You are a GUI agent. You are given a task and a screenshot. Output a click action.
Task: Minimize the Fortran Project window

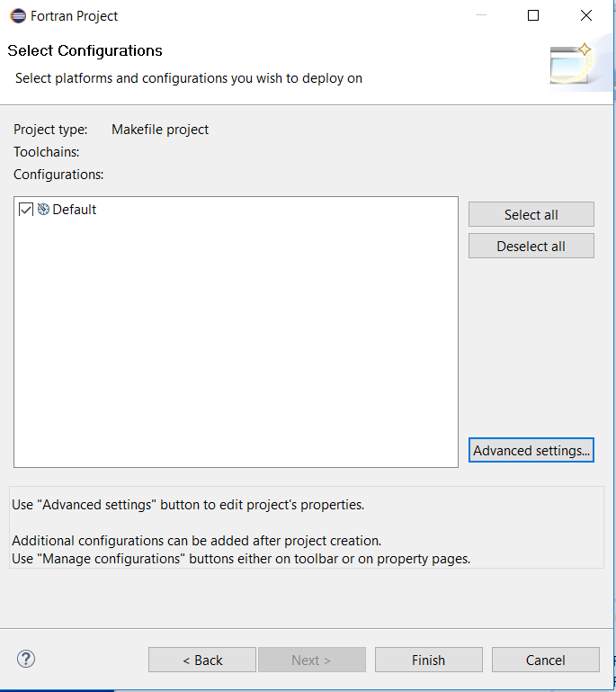pyautogui.click(x=480, y=15)
